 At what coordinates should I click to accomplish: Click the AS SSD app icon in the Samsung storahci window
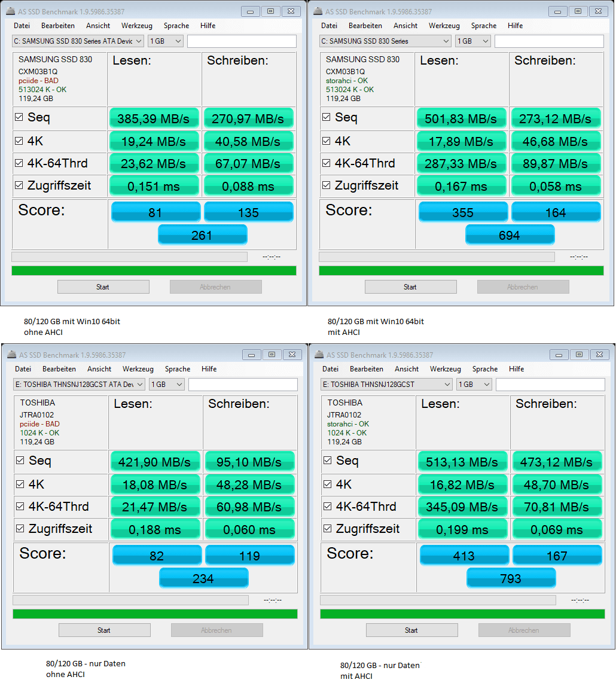[x=318, y=11]
